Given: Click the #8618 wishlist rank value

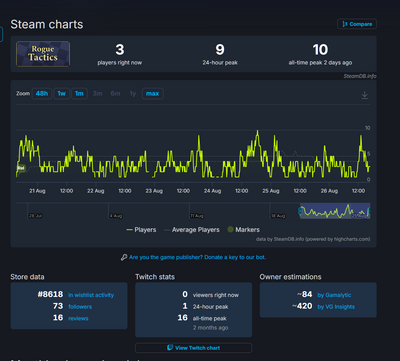Looking at the screenshot, I should pyautogui.click(x=50, y=294).
